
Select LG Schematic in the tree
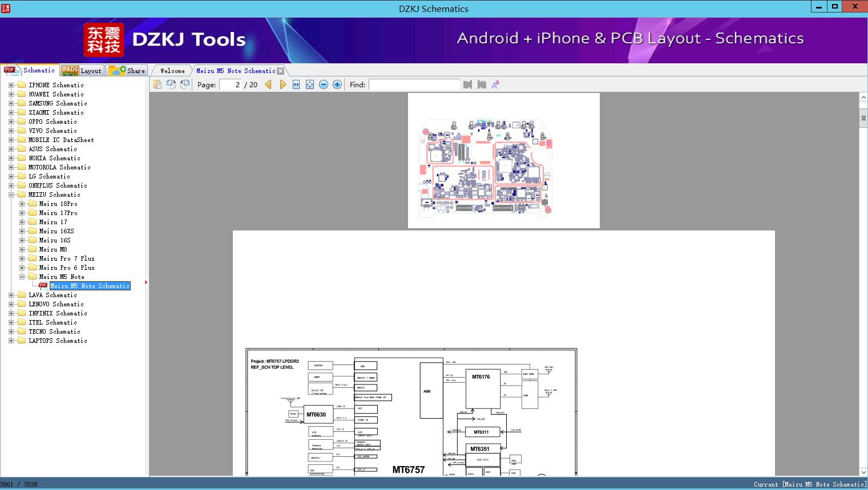[49, 176]
